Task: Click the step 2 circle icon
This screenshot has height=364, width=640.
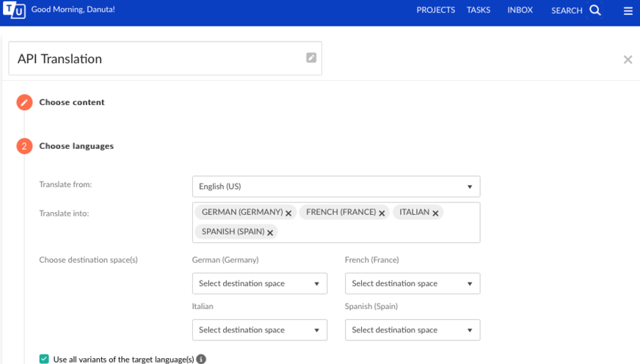Action: coord(25,146)
